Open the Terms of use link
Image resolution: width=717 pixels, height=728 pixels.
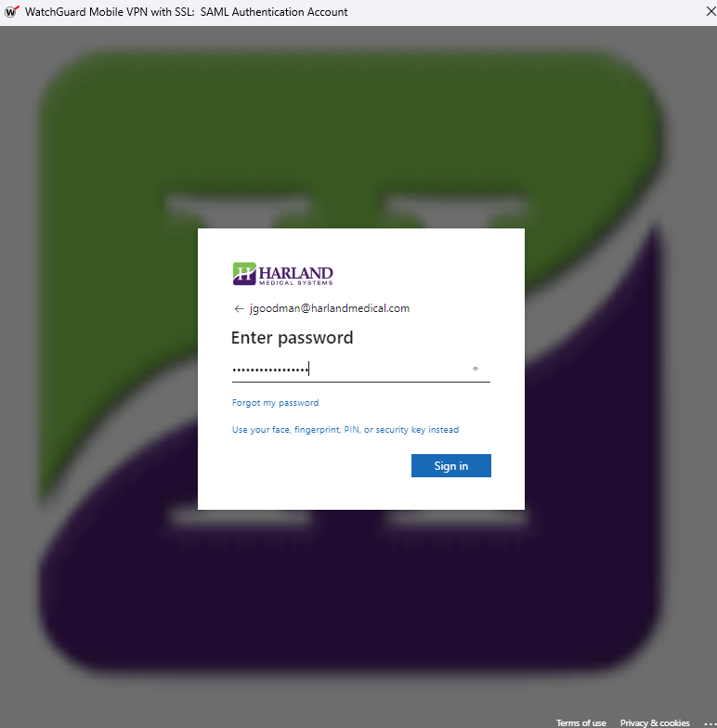[x=581, y=722]
